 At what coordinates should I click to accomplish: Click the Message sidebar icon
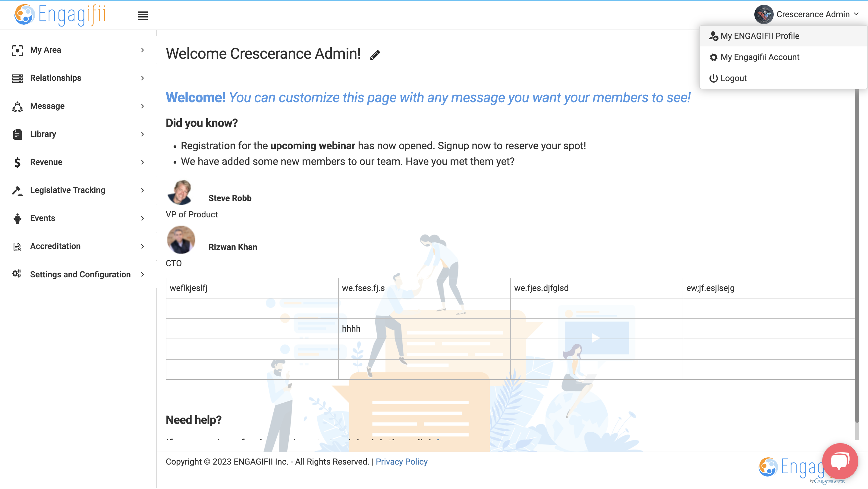click(17, 106)
